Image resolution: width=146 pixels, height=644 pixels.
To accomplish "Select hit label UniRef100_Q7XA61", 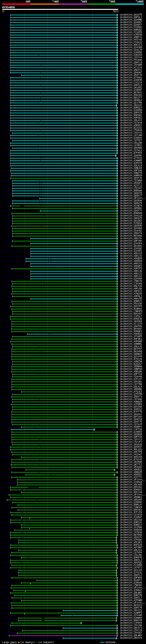I will click(x=131, y=77).
